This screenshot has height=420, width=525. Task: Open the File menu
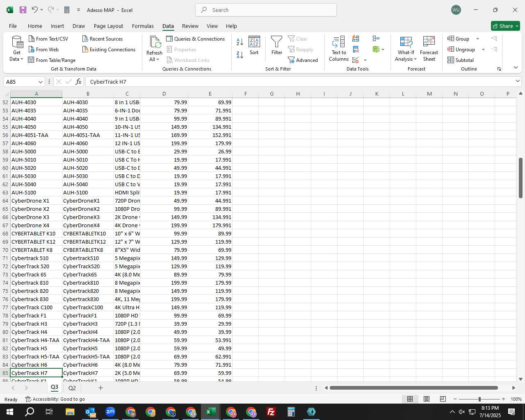click(x=13, y=26)
